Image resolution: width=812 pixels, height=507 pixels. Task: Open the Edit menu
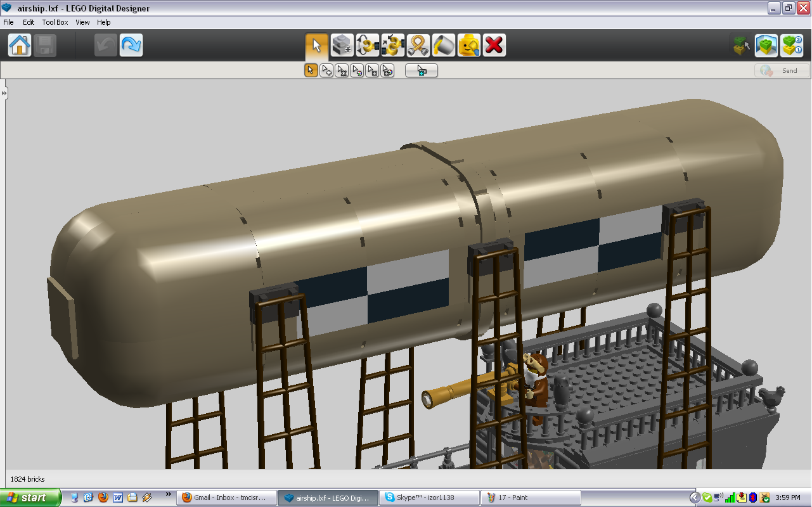pos(29,22)
